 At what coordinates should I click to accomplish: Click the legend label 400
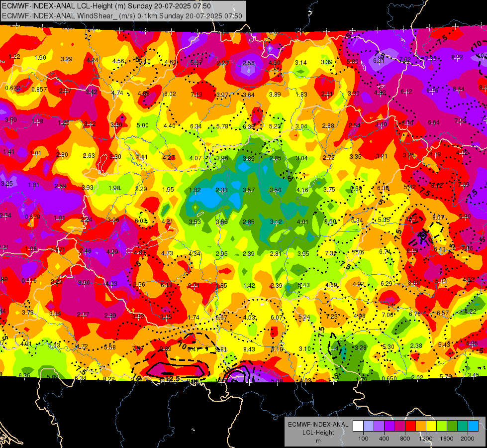click(384, 439)
